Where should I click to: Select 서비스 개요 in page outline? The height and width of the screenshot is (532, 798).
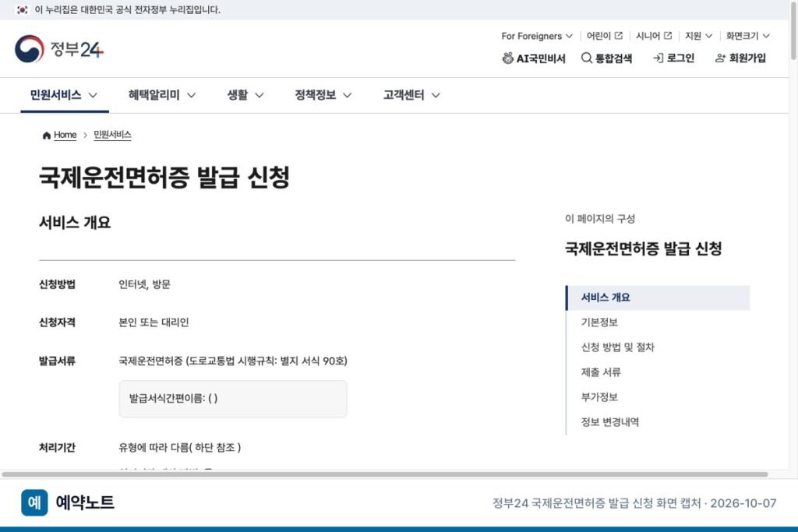tap(658, 298)
